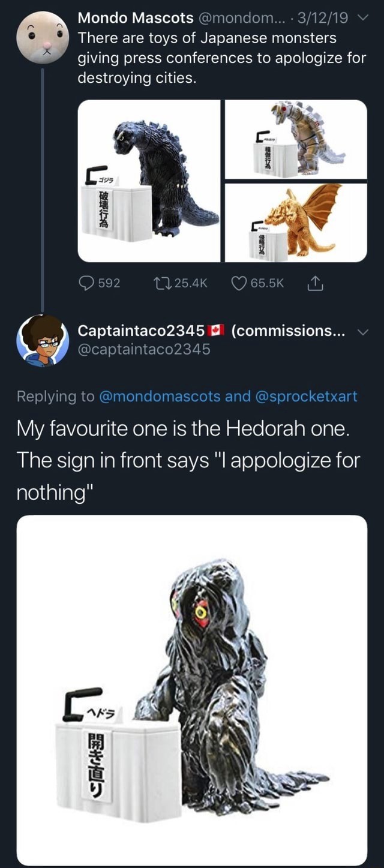
Task: Tap the reply text about Hedorah
Action: 187,461
